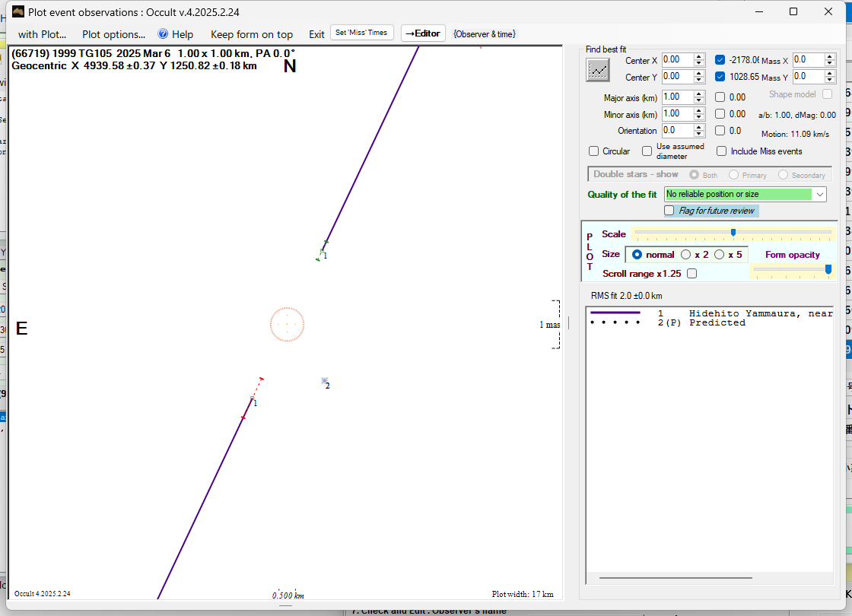852x616 pixels.
Task: Open the with Plot... menu
Action: [42, 34]
